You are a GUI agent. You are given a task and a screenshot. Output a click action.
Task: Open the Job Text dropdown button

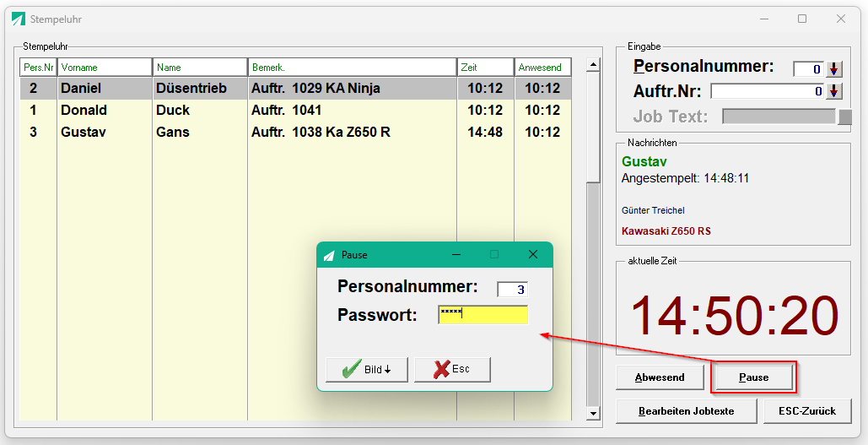coord(844,117)
